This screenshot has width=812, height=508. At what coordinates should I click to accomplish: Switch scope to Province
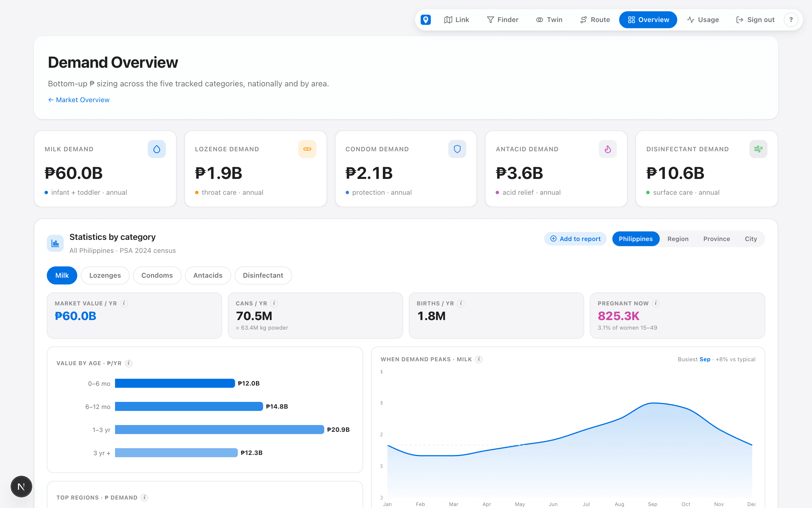tap(716, 239)
